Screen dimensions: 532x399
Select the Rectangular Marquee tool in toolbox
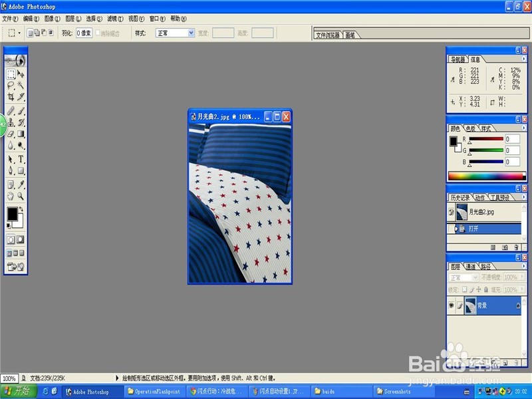[x=11, y=74]
